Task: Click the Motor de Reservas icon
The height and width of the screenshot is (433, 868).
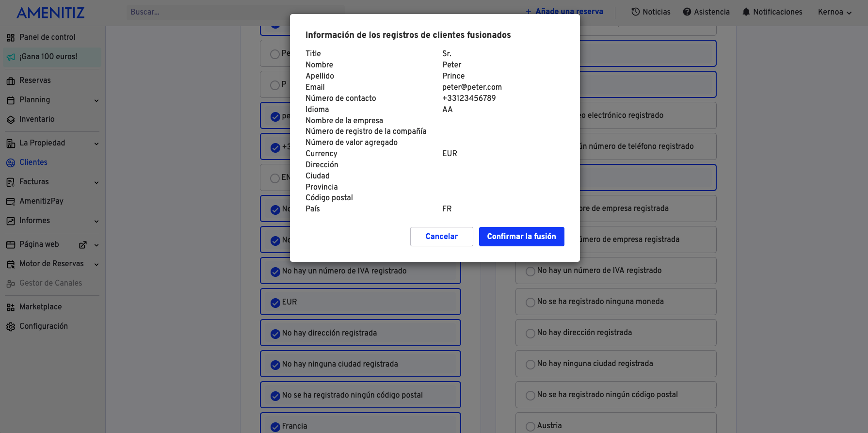Action: click(x=11, y=264)
